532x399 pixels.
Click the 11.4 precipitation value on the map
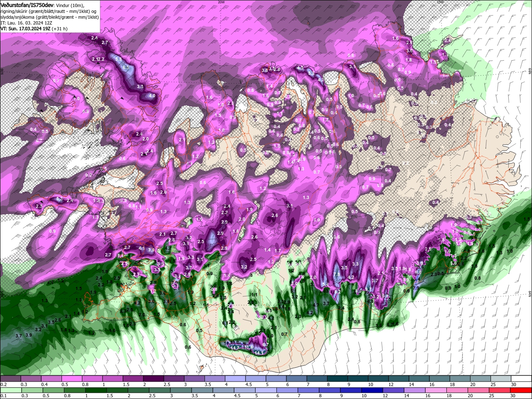249,347
